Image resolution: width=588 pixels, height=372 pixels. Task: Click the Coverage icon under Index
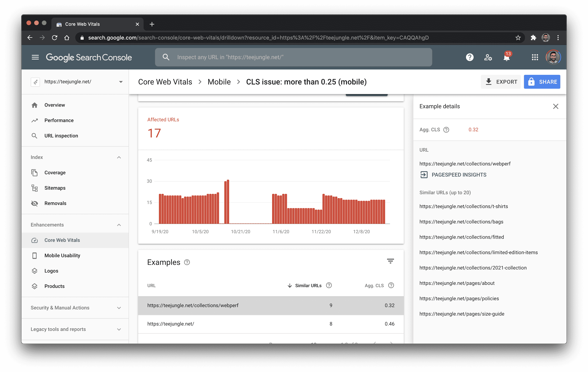click(x=34, y=172)
